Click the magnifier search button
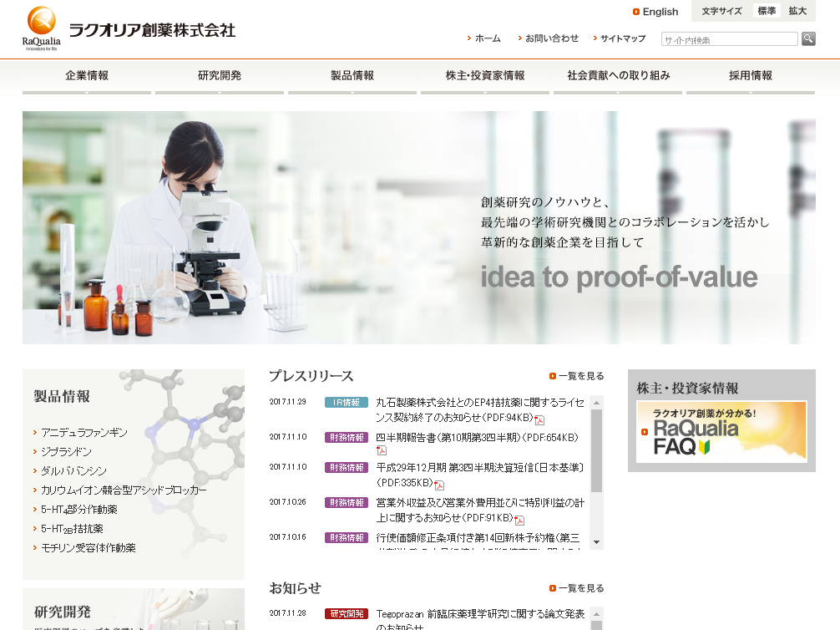The image size is (840, 630). pos(808,38)
